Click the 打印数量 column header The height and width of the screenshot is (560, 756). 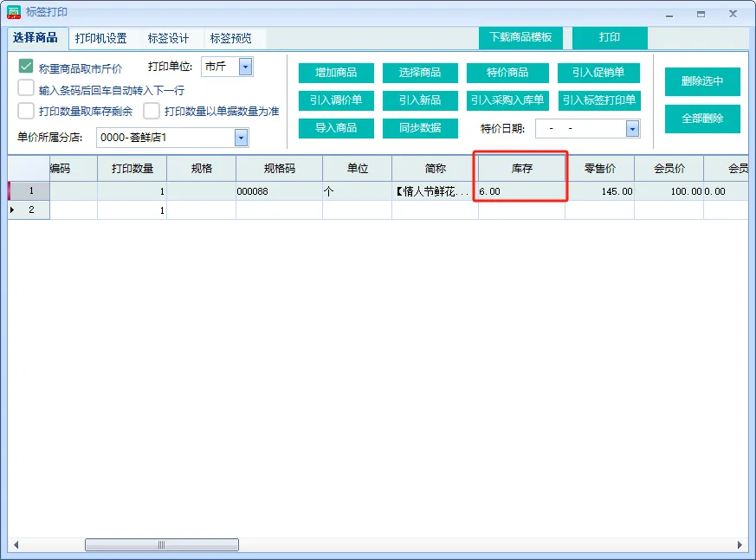pos(132,169)
